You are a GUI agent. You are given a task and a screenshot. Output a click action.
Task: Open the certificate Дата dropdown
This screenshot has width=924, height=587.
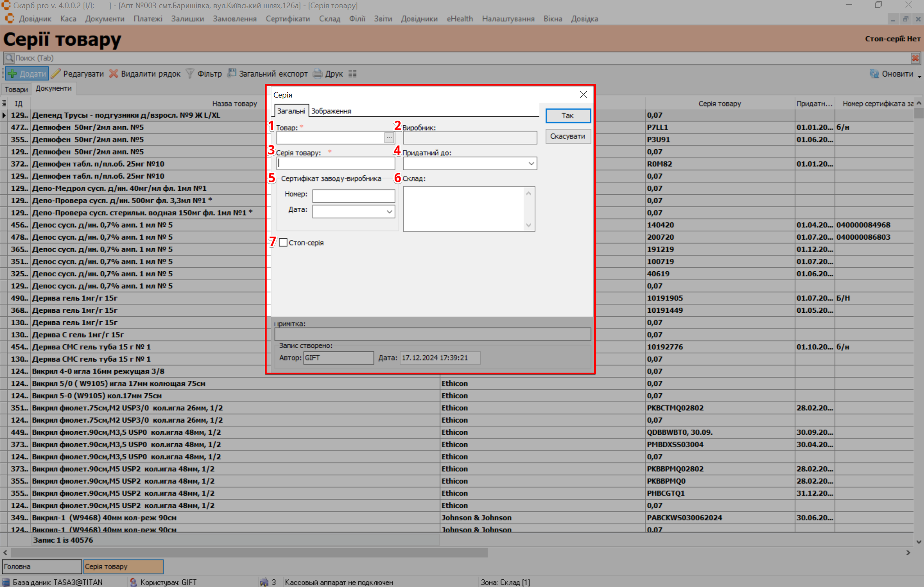click(389, 211)
